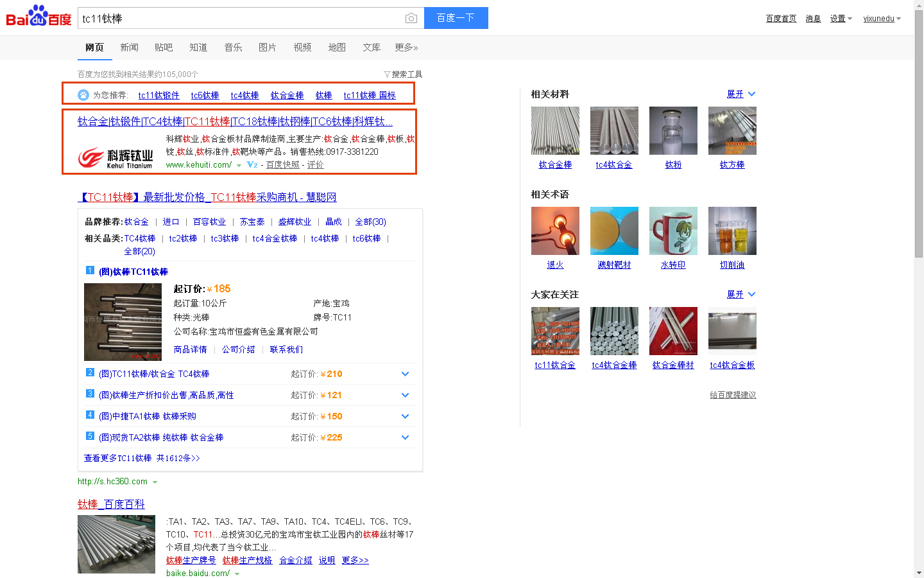Screen dimensions: 924x578
Task: Click the scrollbar down arrow
Action: 919,573
